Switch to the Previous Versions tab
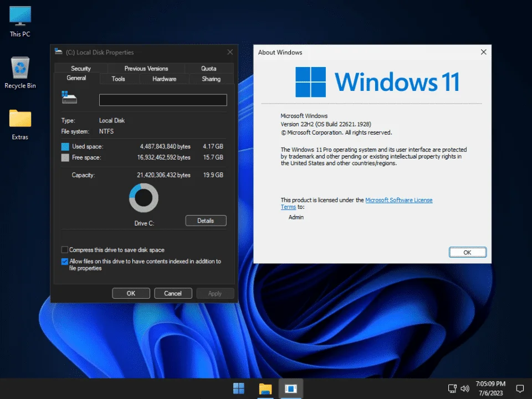Image resolution: width=532 pixels, height=399 pixels. point(146,69)
